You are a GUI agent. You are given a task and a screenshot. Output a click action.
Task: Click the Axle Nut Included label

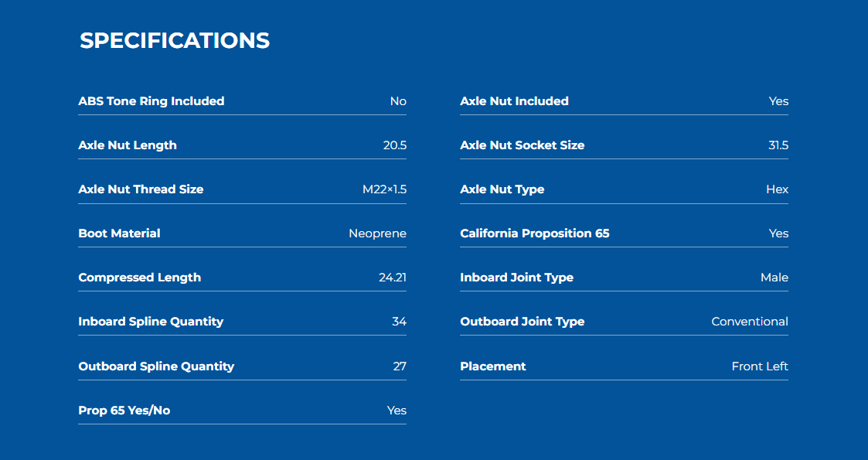[x=514, y=101]
